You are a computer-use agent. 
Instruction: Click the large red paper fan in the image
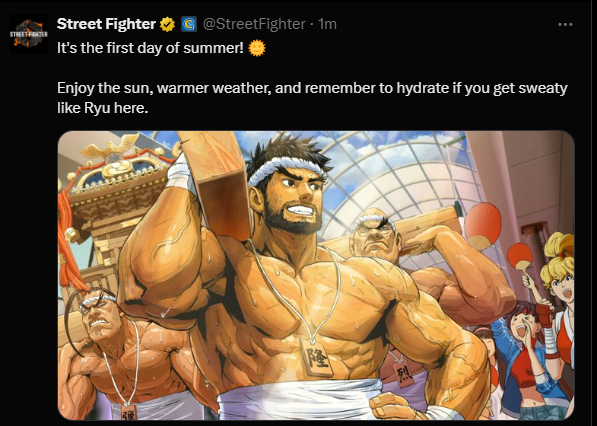pos(483,226)
